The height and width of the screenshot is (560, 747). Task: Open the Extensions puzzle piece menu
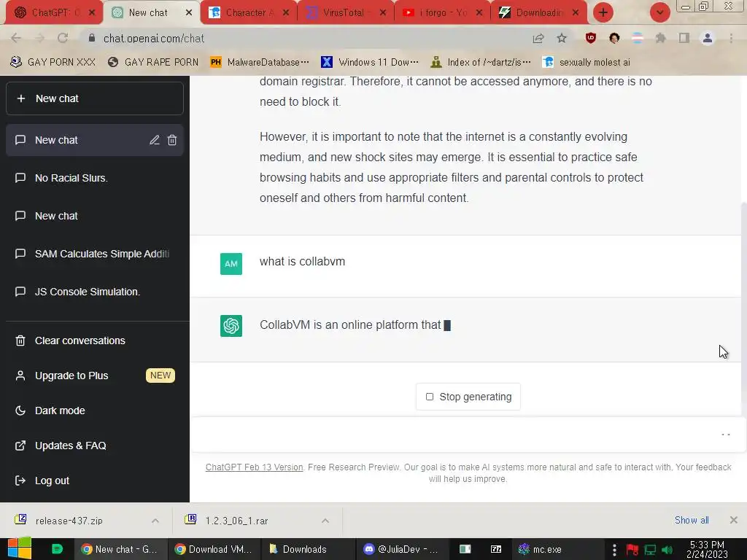pyautogui.click(x=660, y=38)
